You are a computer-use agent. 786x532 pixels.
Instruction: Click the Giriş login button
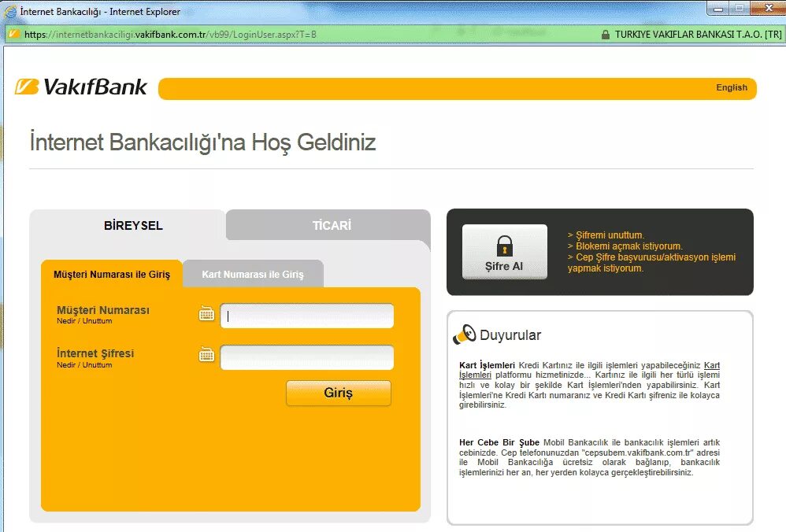pos(339,393)
